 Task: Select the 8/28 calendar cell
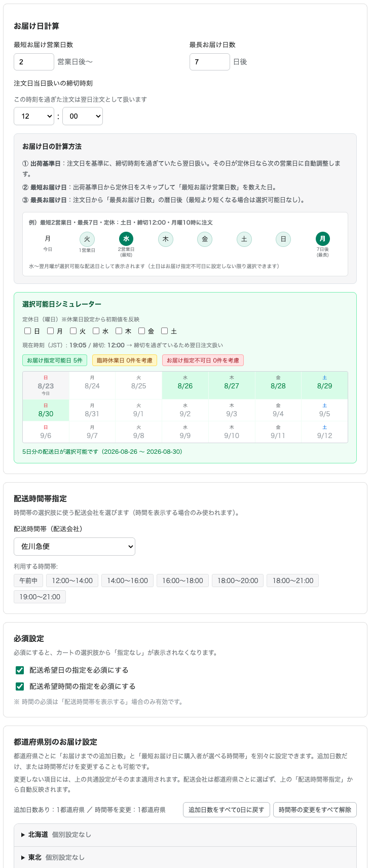click(x=278, y=385)
